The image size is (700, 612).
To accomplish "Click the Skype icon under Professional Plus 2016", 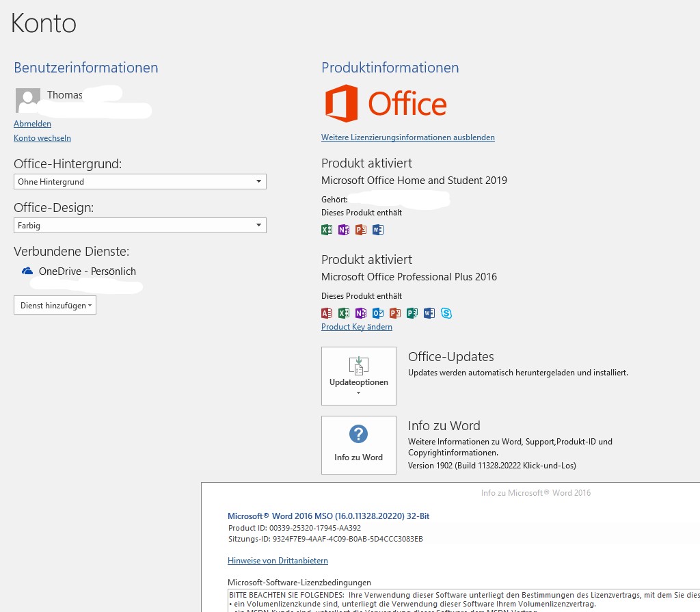I will 446,313.
